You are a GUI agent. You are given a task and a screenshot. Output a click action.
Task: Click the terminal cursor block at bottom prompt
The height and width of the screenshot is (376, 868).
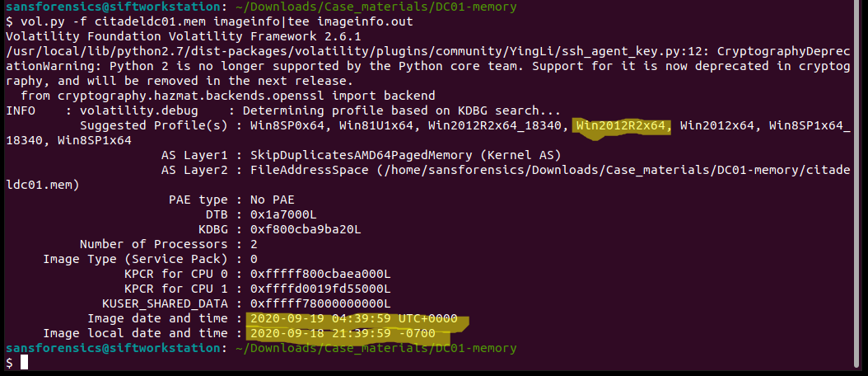pyautogui.click(x=24, y=363)
